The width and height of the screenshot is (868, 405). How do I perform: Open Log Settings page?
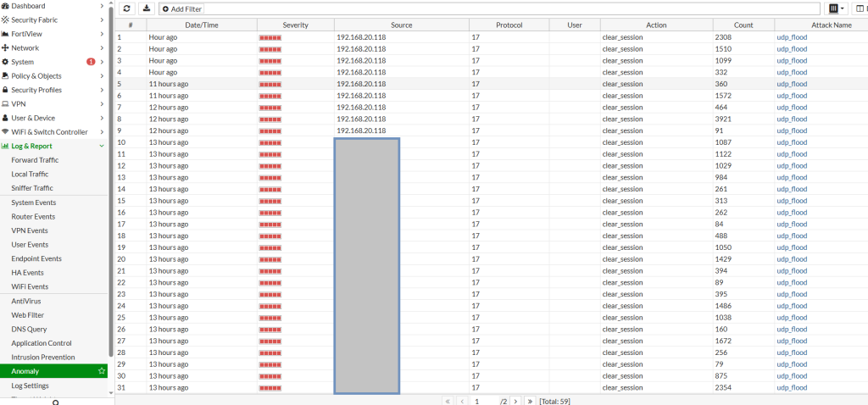click(30, 386)
